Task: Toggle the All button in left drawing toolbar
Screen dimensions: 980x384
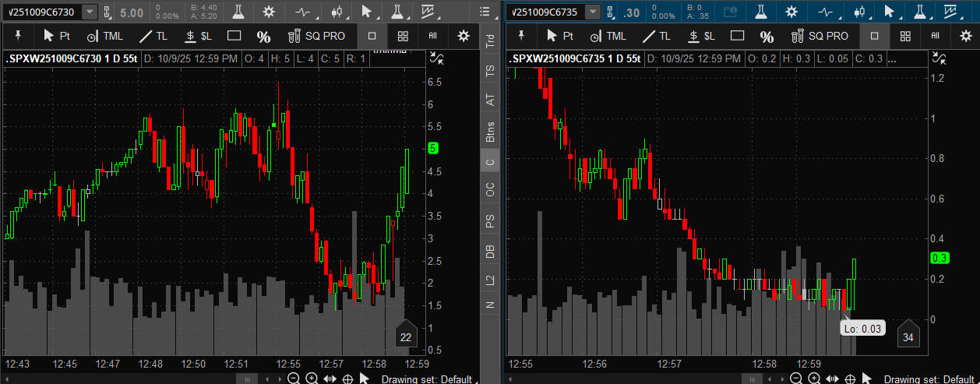Action: [432, 36]
